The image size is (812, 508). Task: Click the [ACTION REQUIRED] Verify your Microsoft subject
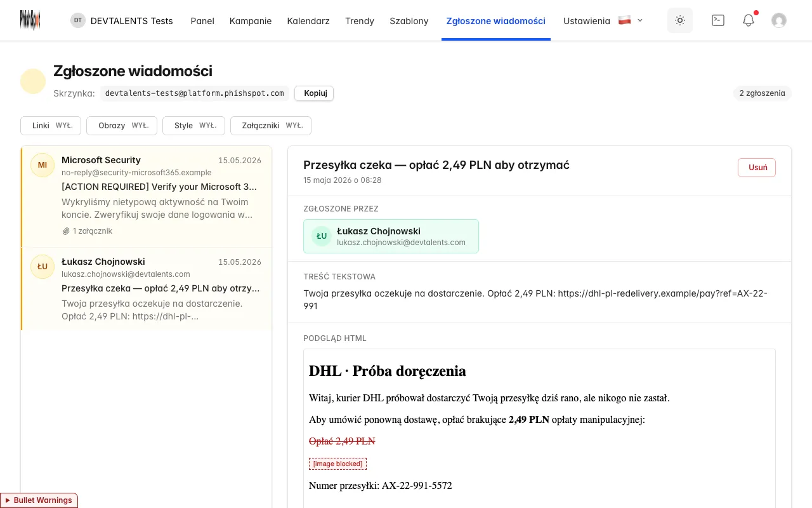tap(160, 187)
